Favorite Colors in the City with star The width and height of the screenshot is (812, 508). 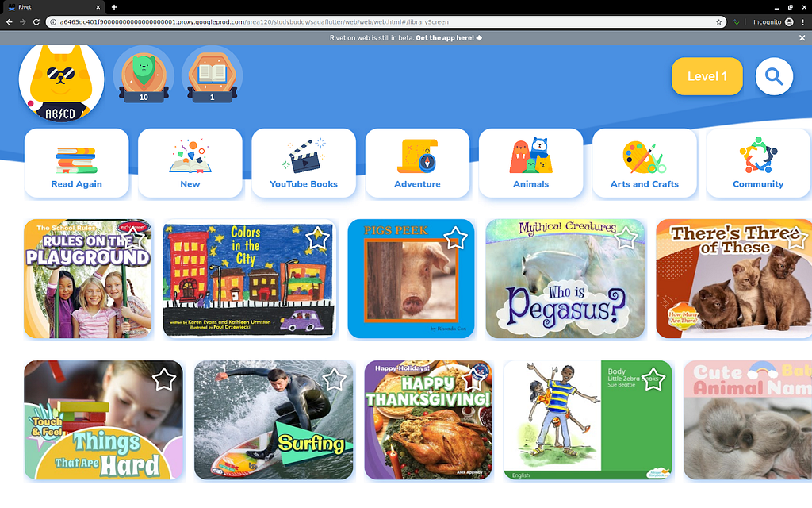(x=317, y=238)
